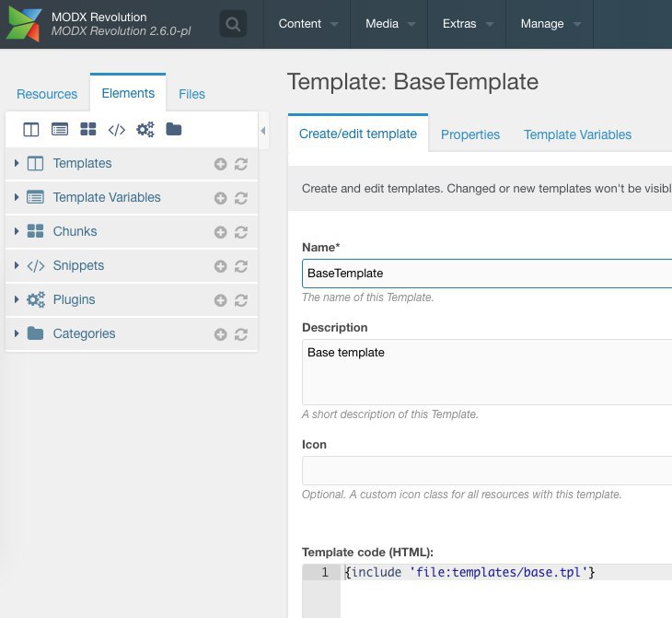Expand the Template Variables tree arrow
The image size is (672, 618).
[17, 197]
